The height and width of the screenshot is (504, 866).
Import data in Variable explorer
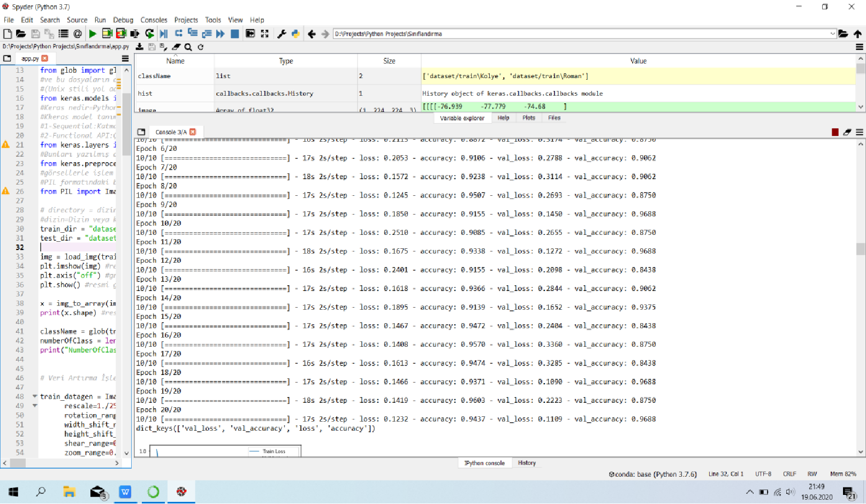click(x=140, y=47)
